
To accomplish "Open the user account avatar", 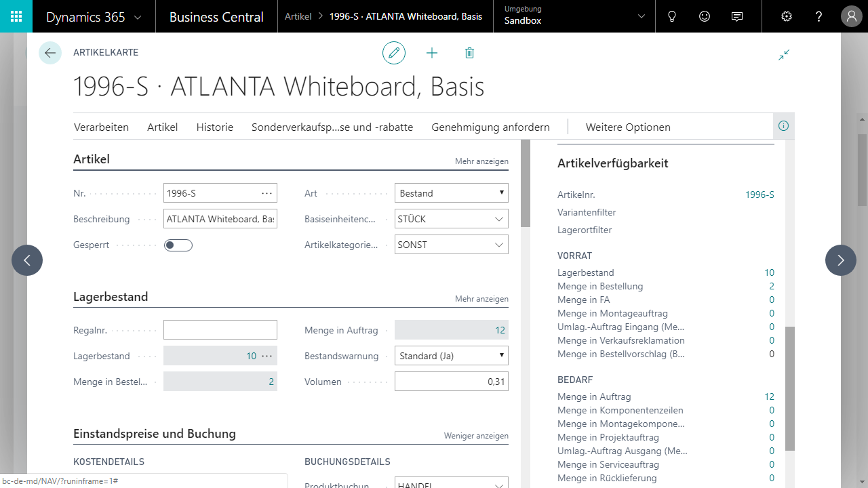I will [852, 16].
